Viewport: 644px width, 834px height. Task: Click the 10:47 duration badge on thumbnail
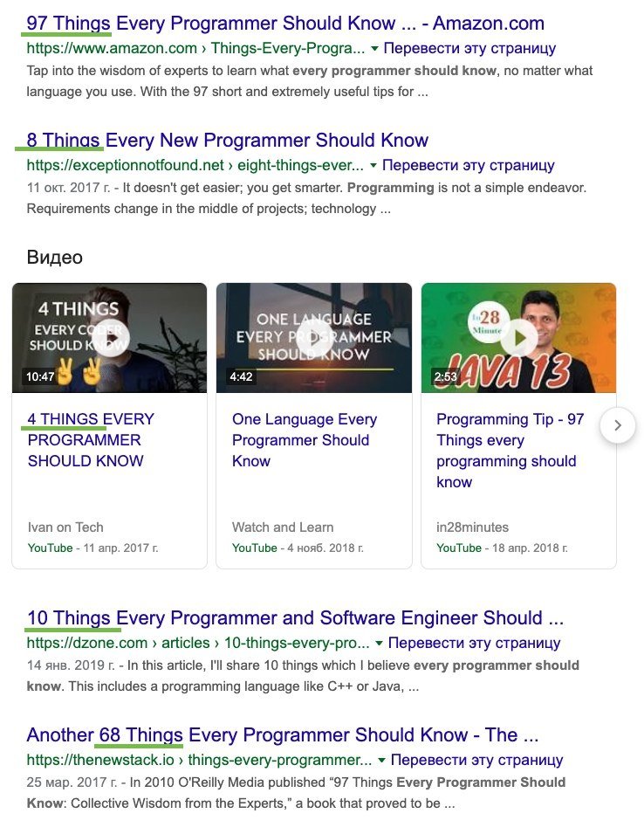click(x=39, y=377)
